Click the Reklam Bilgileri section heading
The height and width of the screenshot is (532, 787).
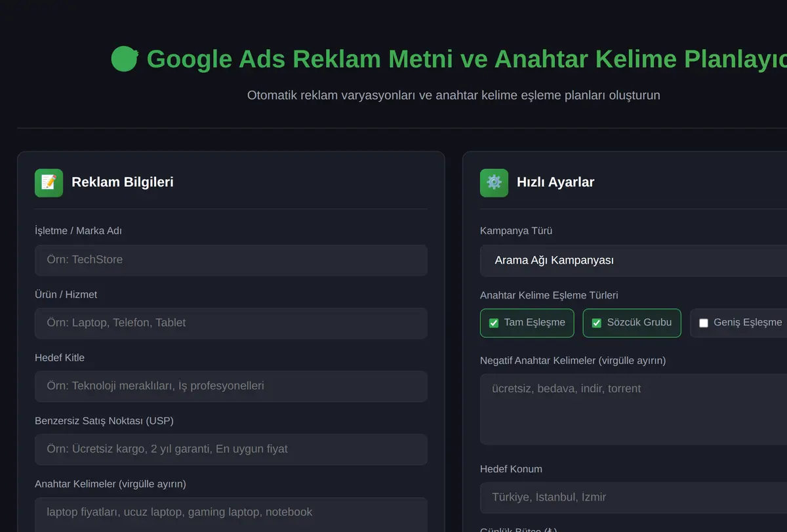123,182
